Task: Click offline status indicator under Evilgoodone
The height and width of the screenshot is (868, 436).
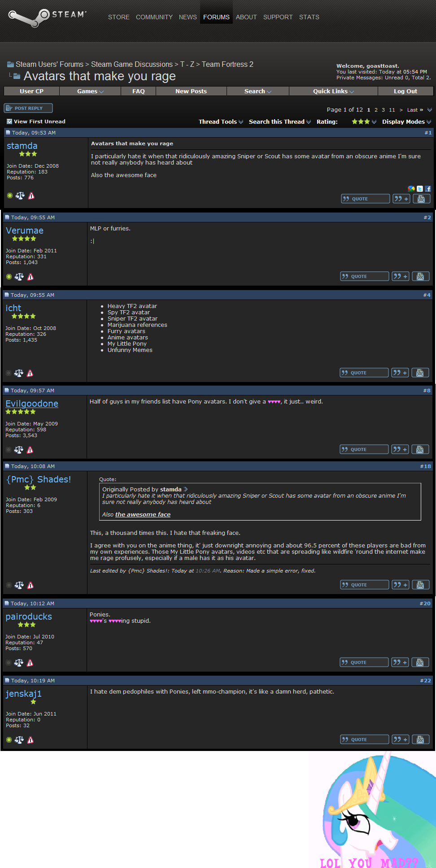Action: pos(9,450)
